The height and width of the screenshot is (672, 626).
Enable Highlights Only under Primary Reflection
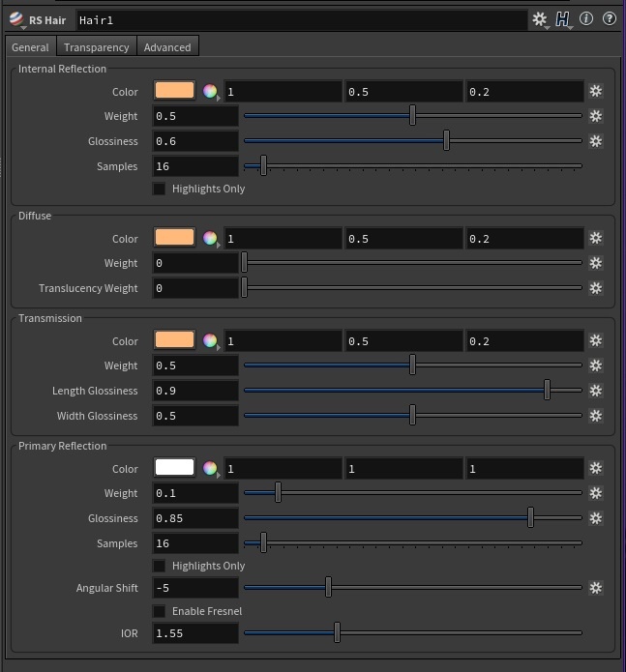point(159,567)
